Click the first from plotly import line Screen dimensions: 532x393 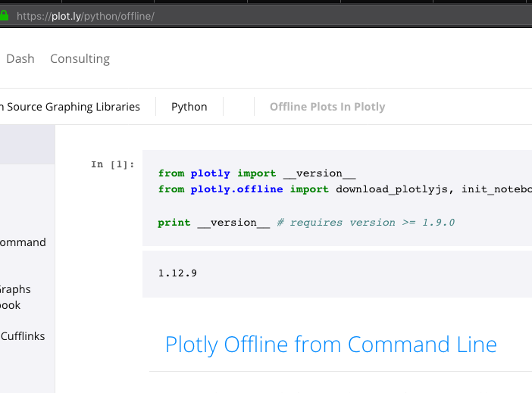pyautogui.click(x=257, y=173)
